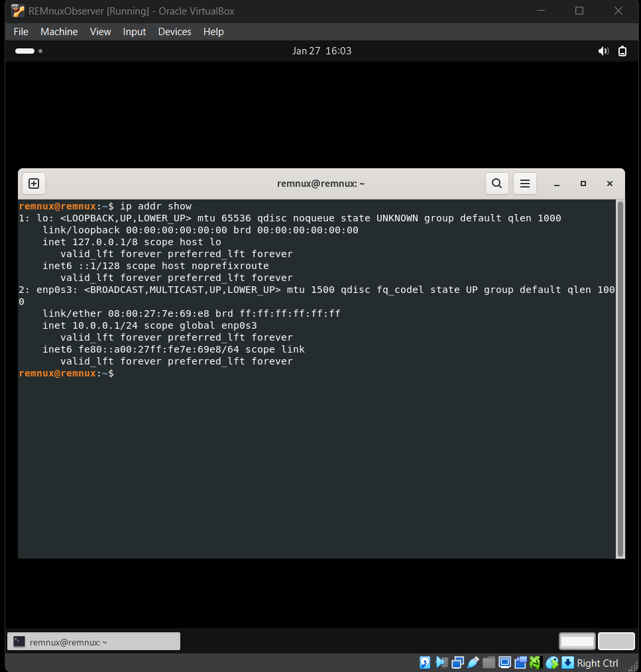641x672 pixels.
Task: Open the Devices menu
Action: [174, 31]
